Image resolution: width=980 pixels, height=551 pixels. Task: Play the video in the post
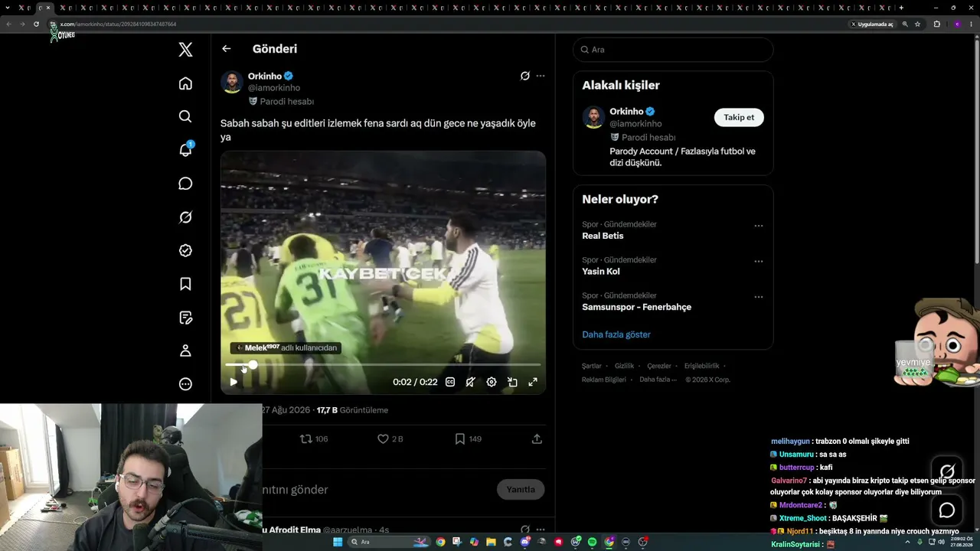pos(234,382)
